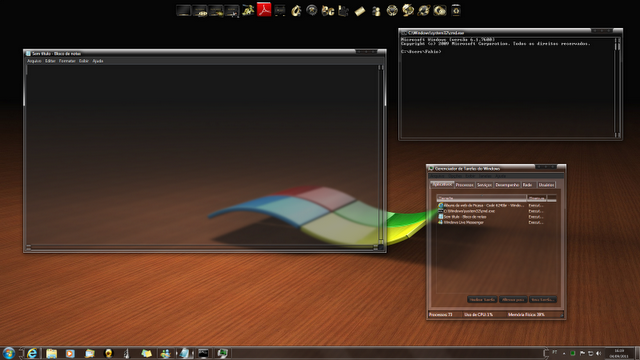Click the green tray icon next to the flag
The image size is (640, 360).
[573, 353]
